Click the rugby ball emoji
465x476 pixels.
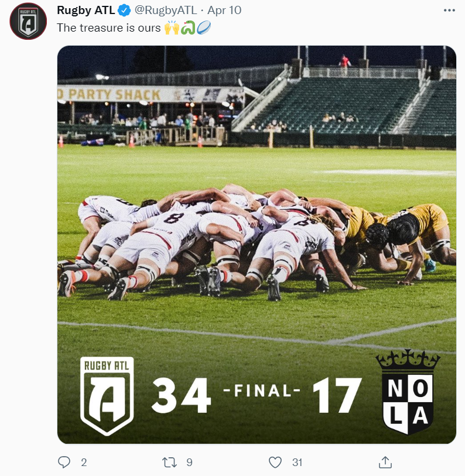tap(204, 28)
